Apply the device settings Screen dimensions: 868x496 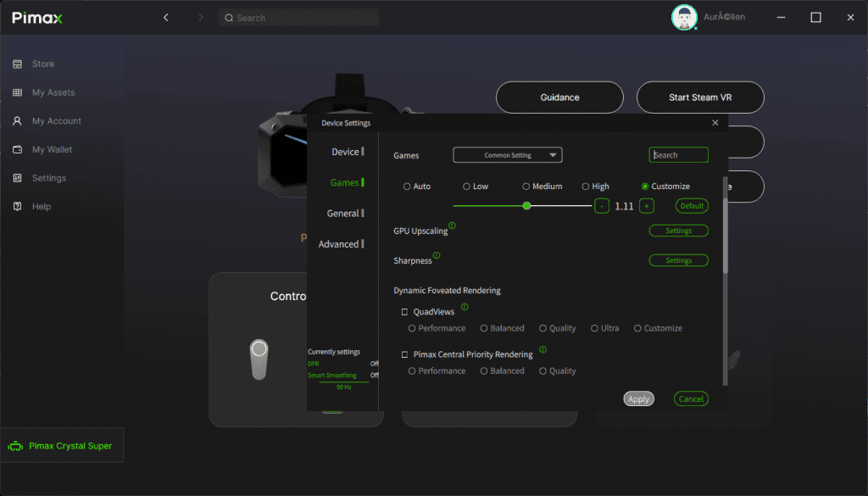click(639, 399)
